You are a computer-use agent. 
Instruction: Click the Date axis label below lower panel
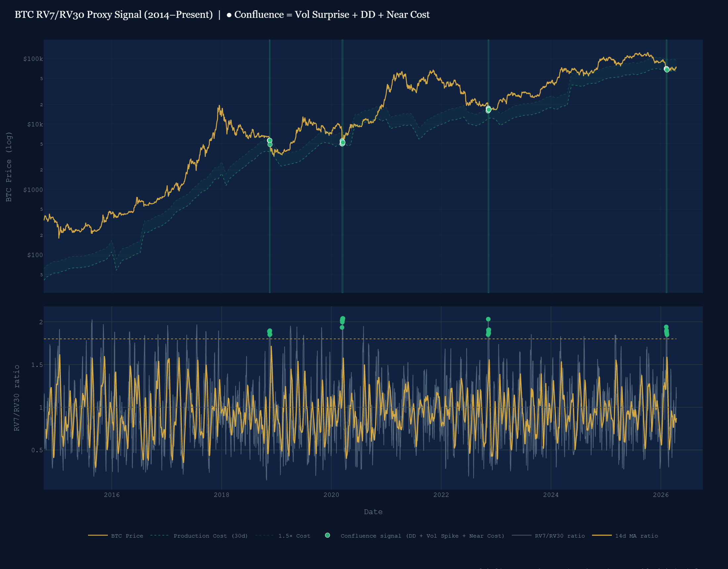pos(373,512)
